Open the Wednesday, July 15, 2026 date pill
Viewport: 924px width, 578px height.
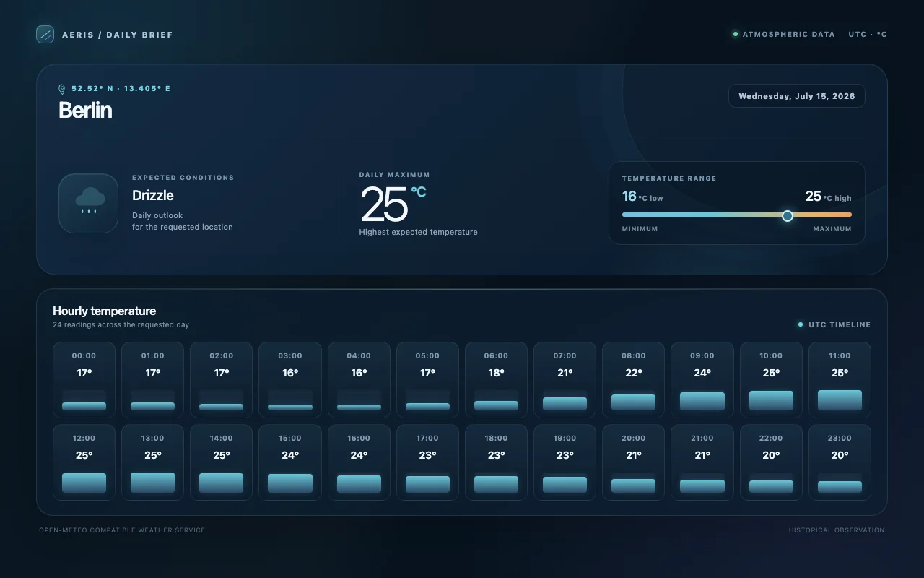(x=796, y=96)
